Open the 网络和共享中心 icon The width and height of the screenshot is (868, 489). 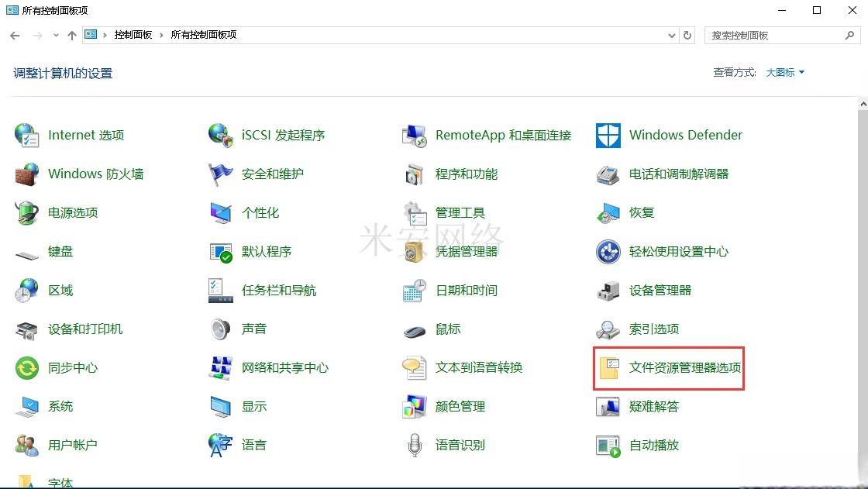pos(220,368)
